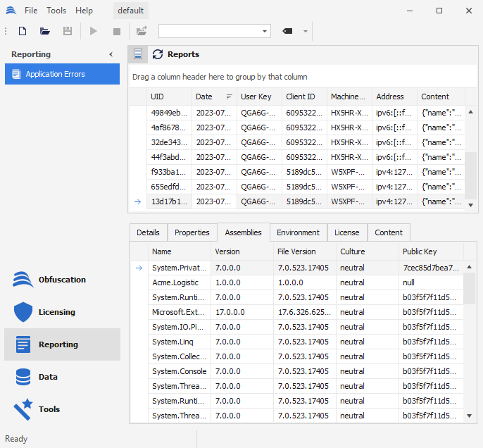Click the tag label icon in toolbar
This screenshot has height=448, width=483.
click(x=287, y=31)
